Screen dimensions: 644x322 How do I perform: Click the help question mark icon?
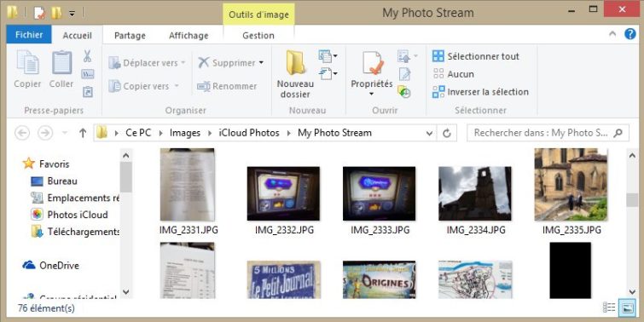[630, 33]
